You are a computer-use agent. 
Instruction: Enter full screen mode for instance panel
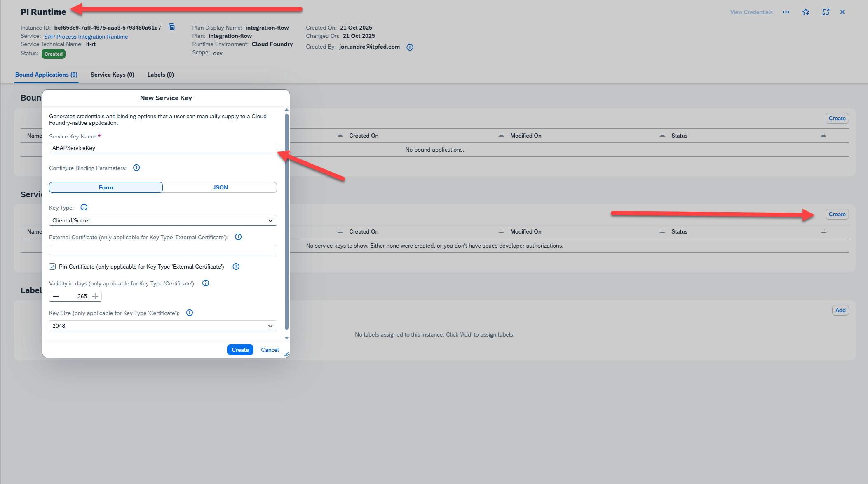[826, 12]
